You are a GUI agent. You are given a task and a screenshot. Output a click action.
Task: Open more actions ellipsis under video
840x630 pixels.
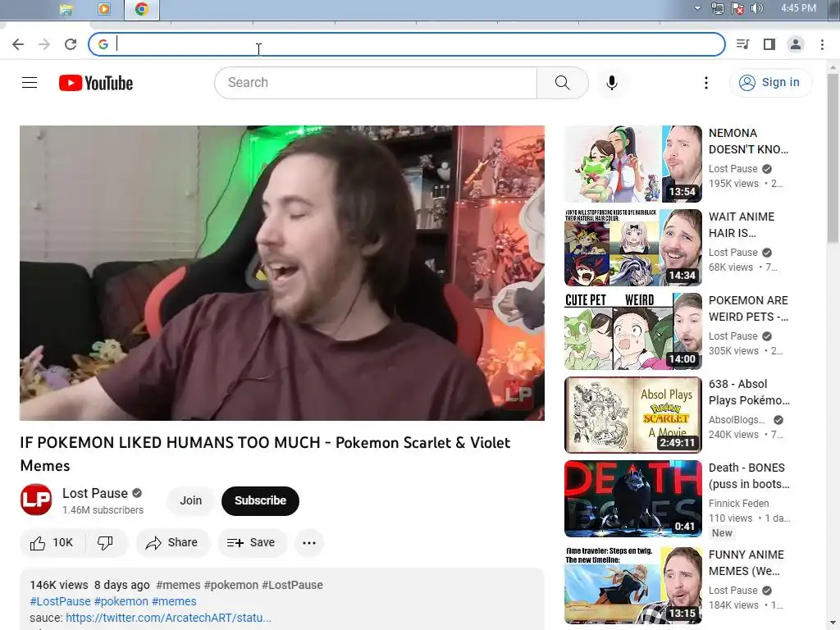[309, 543]
